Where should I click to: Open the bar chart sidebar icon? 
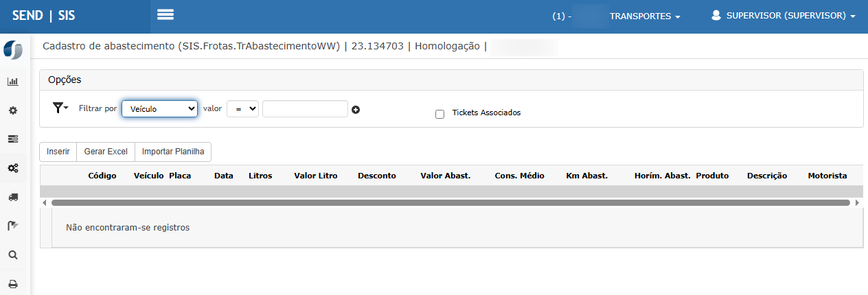coord(12,82)
